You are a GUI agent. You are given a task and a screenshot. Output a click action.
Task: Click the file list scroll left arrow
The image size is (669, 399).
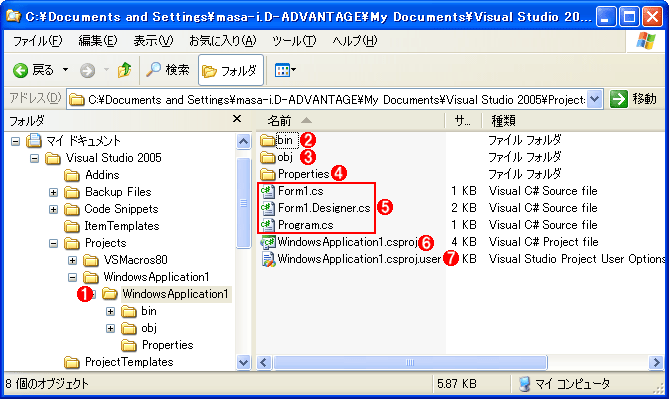[264, 363]
